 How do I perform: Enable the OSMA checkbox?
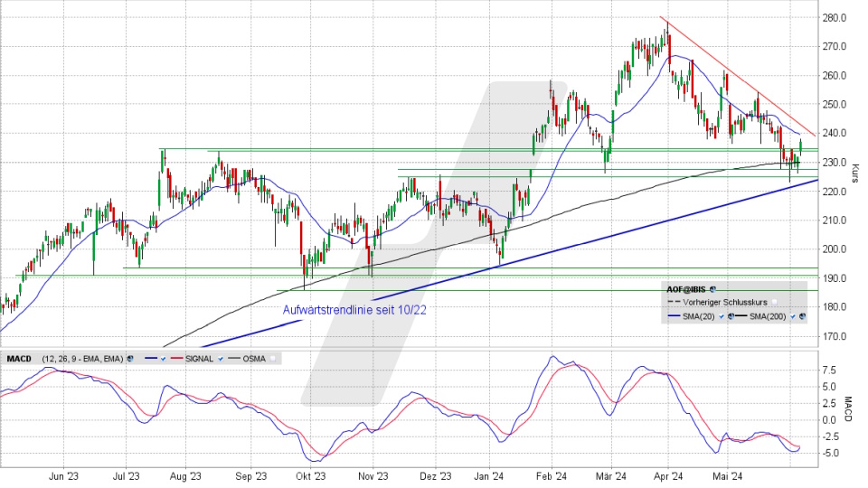point(272,359)
